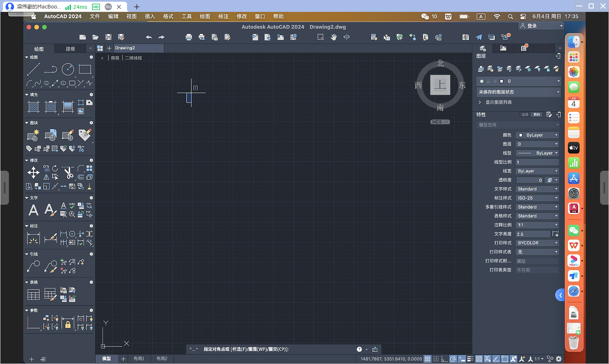
Task: Click the 登录 sign-in button
Action: (x=541, y=26)
